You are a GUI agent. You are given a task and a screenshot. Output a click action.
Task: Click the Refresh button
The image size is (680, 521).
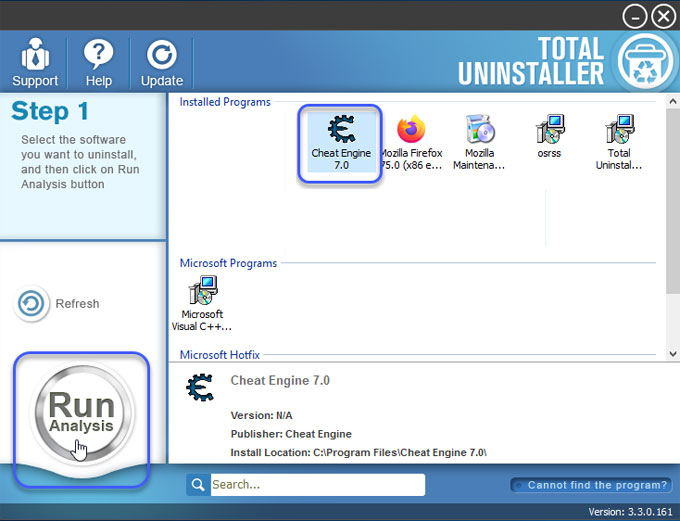click(x=57, y=303)
